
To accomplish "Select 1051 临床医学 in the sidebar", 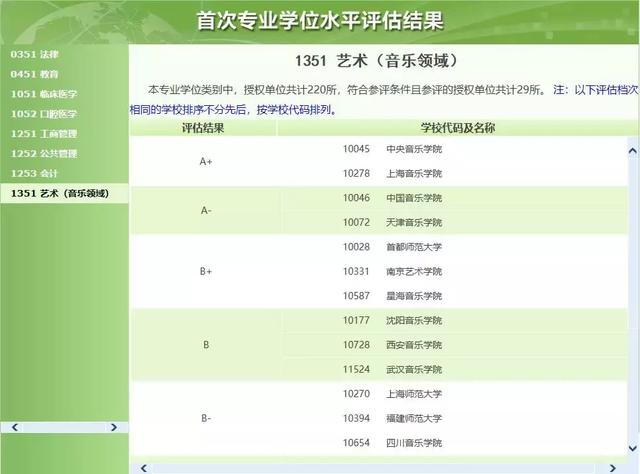I will pos(44,94).
